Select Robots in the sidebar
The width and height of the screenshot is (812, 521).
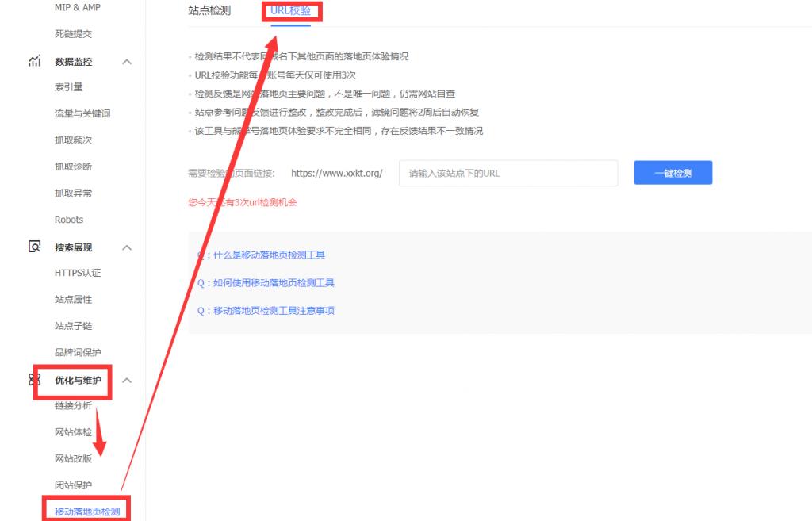point(69,220)
